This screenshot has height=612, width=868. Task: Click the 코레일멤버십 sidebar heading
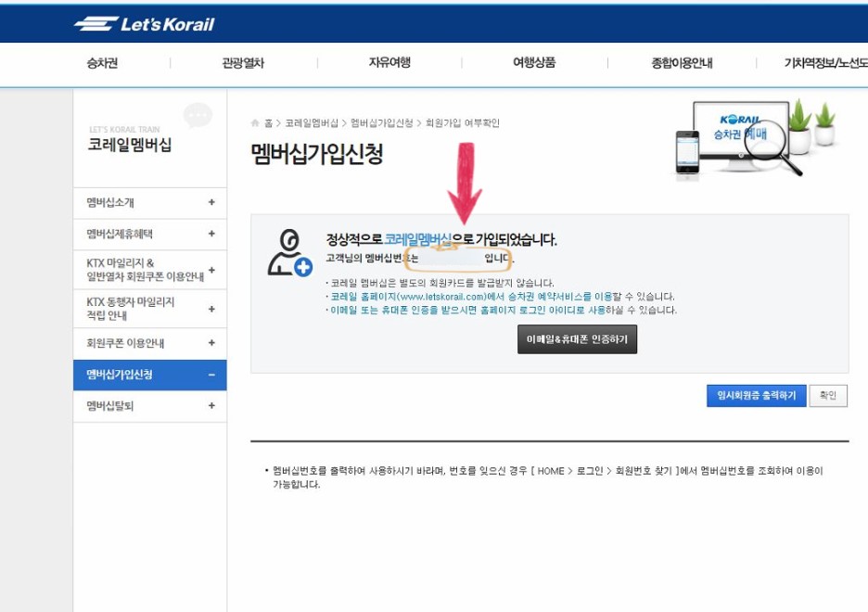[x=130, y=145]
